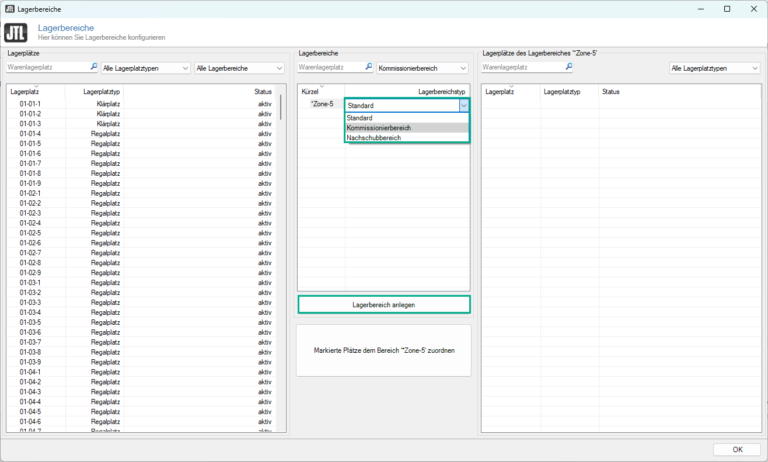This screenshot has width=768, height=462.
Task: Select storage location row 01-01-1
Action: (x=30, y=104)
